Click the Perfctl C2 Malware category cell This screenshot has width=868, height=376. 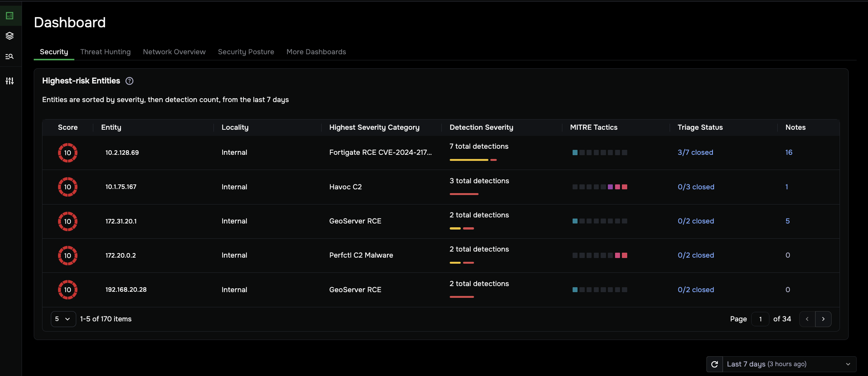click(x=361, y=255)
